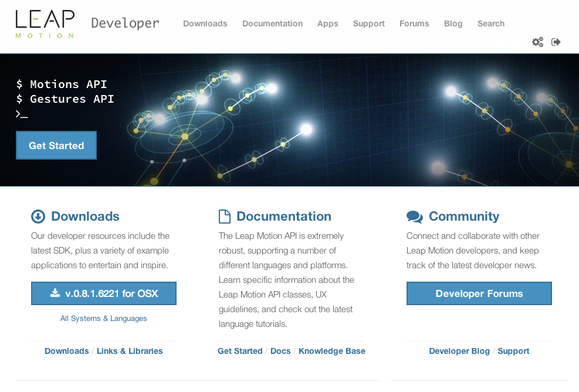
Task: Click Search in the navigation bar
Action: (491, 23)
